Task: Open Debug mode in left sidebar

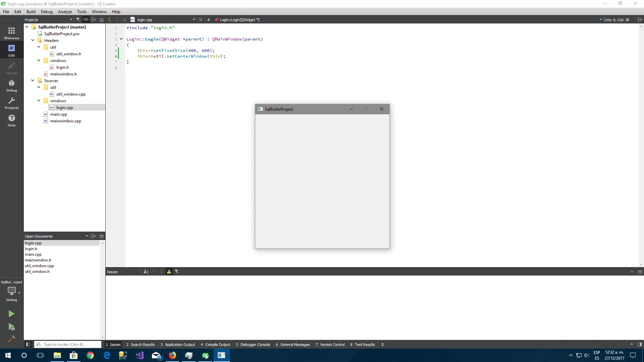Action: click(11, 85)
